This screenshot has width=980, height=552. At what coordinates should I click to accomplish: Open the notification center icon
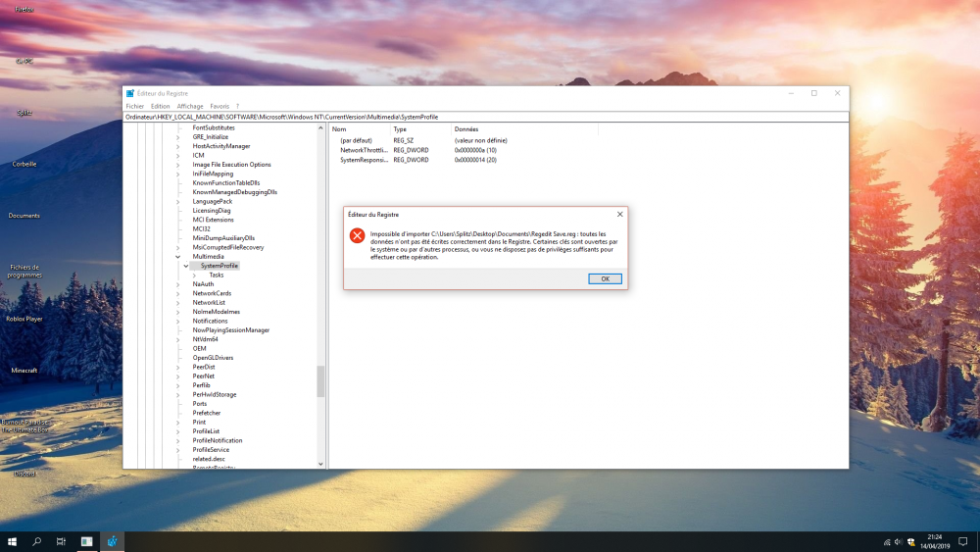(963, 541)
